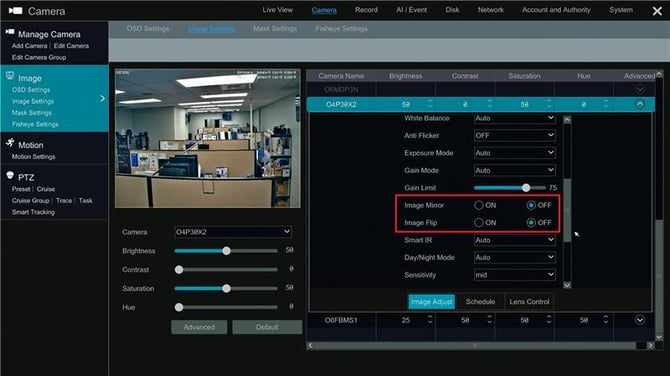Switch to the Record menu tab
Screen dimensions: 670x376
click(366, 10)
